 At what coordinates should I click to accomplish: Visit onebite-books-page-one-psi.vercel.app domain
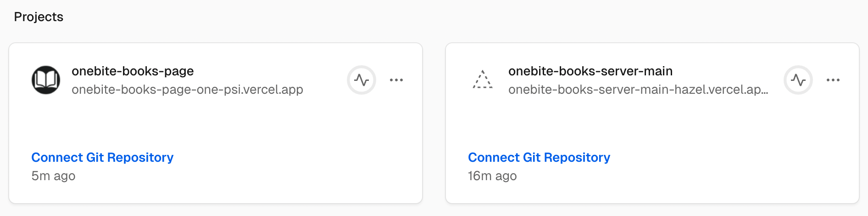click(187, 89)
